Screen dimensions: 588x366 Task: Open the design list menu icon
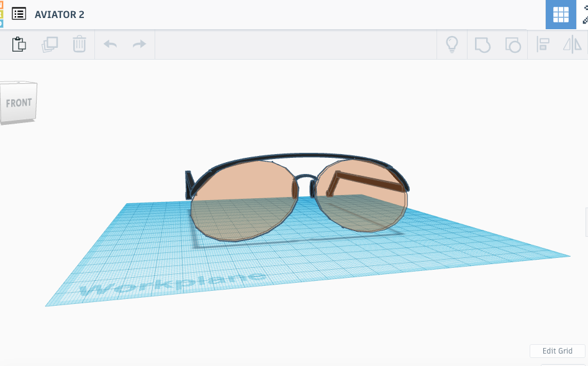click(19, 14)
